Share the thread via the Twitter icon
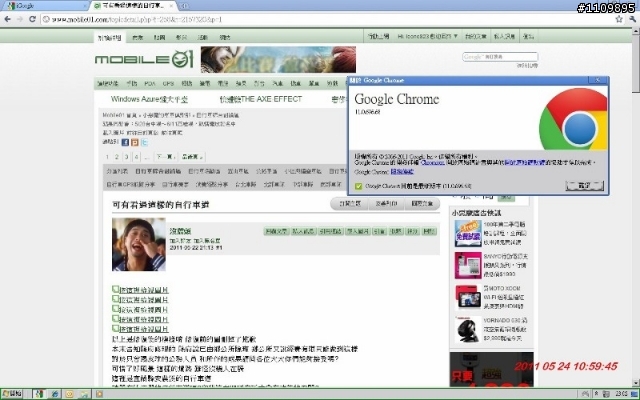 pyautogui.click(x=144, y=142)
